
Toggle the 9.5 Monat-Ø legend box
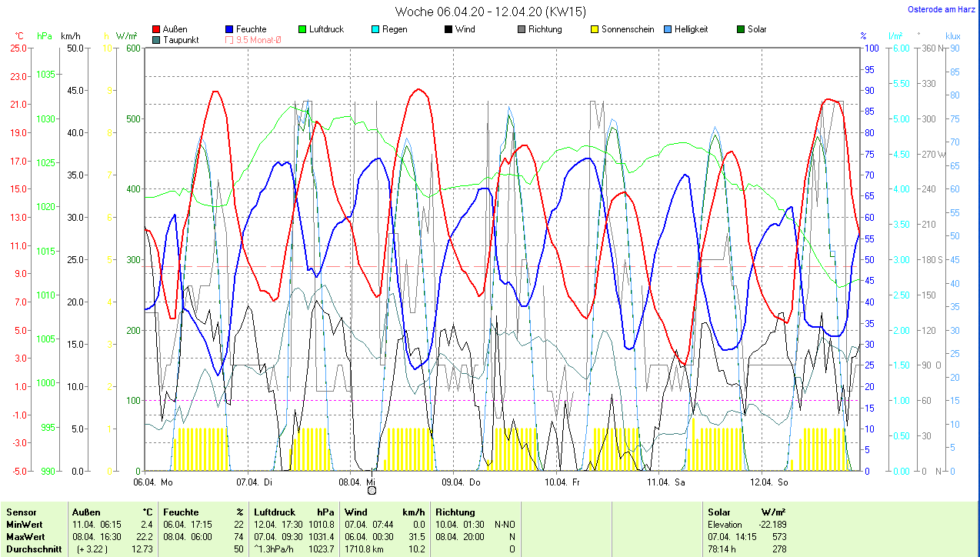230,39
